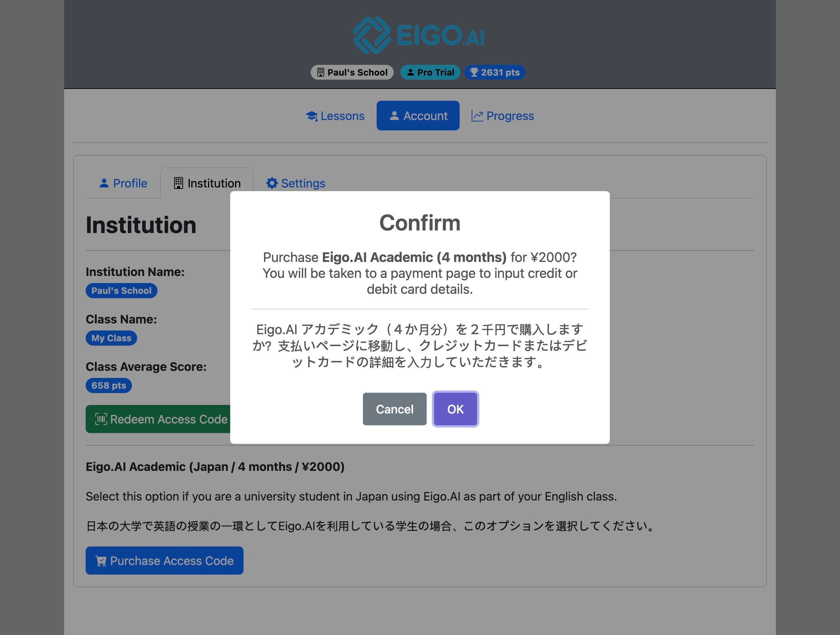Click the Japanese description starting '日本の大学で'
This screenshot has width=840, height=635.
[371, 526]
